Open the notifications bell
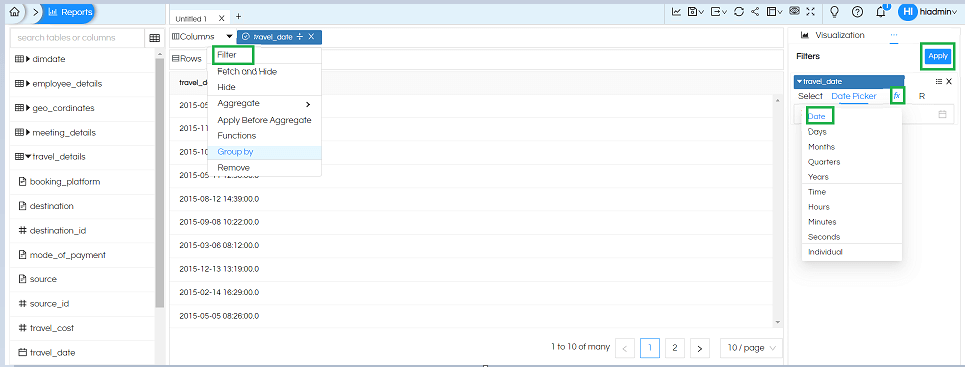Image resolution: width=965 pixels, height=367 pixels. (881, 11)
